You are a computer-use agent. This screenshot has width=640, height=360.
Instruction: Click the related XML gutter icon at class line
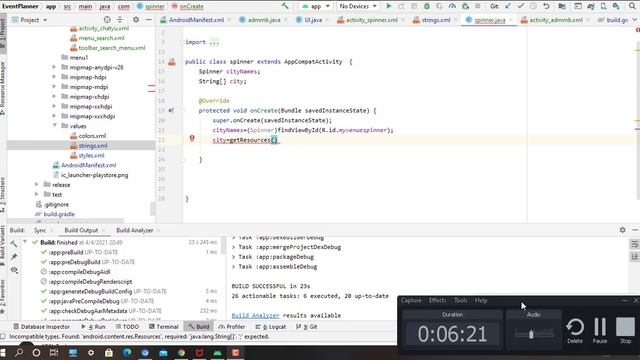click(172, 62)
